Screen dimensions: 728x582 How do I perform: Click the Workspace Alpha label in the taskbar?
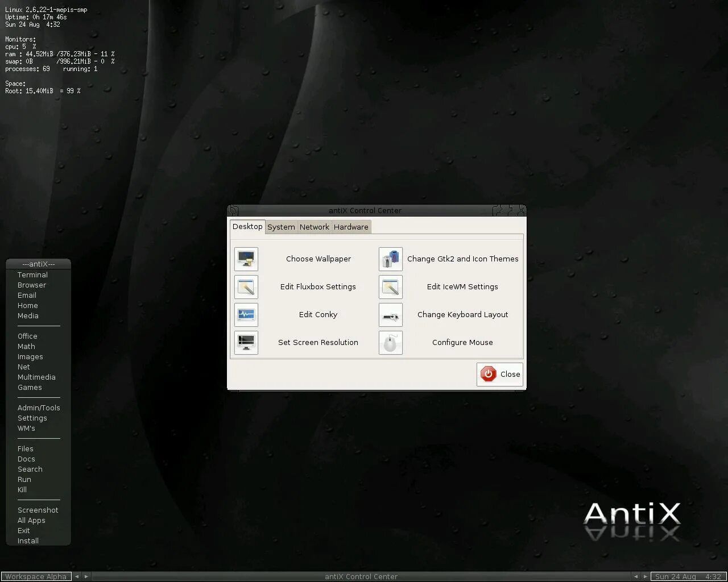coord(36,576)
